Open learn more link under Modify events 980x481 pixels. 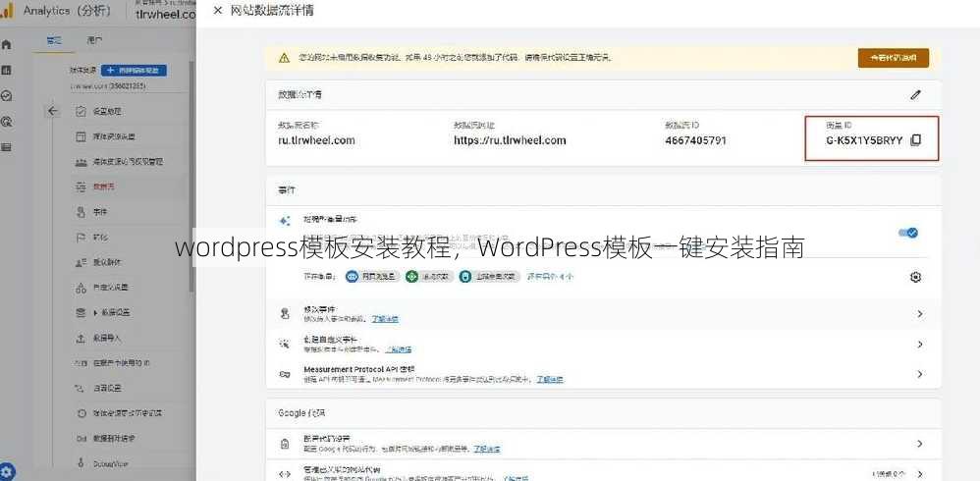(385, 319)
